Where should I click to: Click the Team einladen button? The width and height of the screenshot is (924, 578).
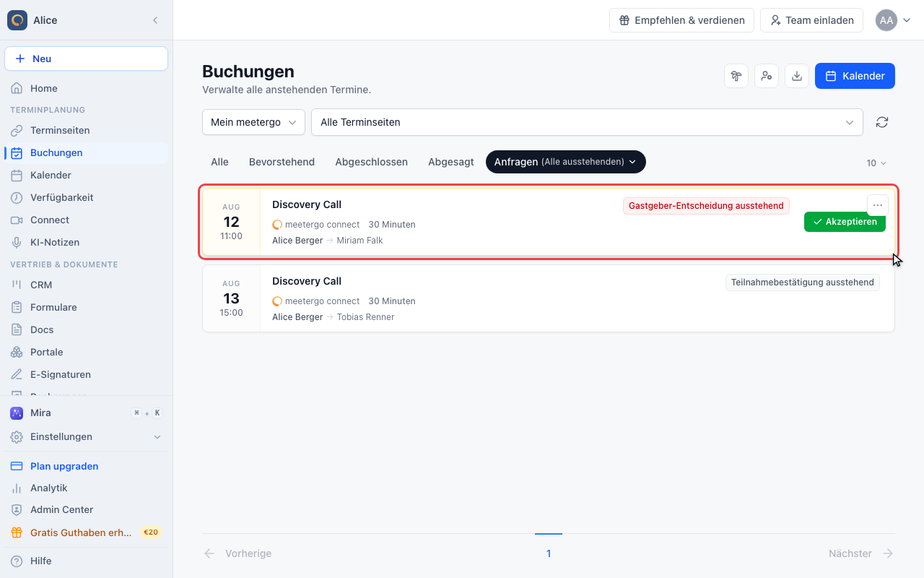[811, 20]
